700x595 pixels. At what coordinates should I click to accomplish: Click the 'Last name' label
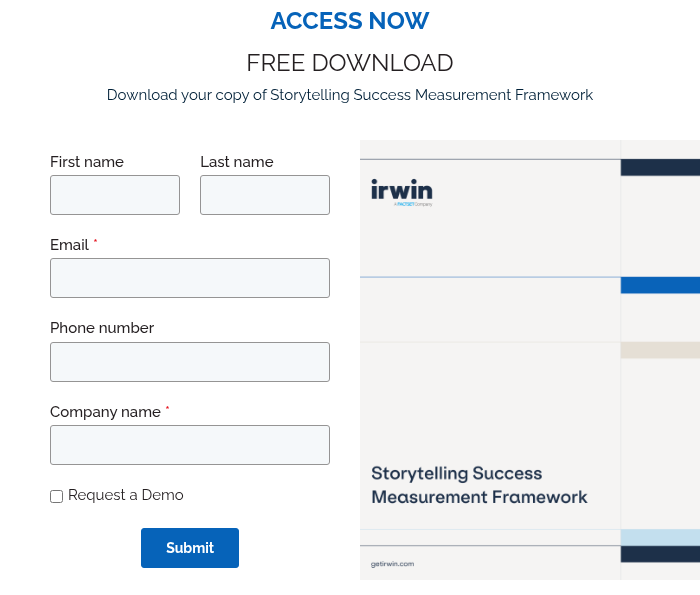pyautogui.click(x=237, y=162)
